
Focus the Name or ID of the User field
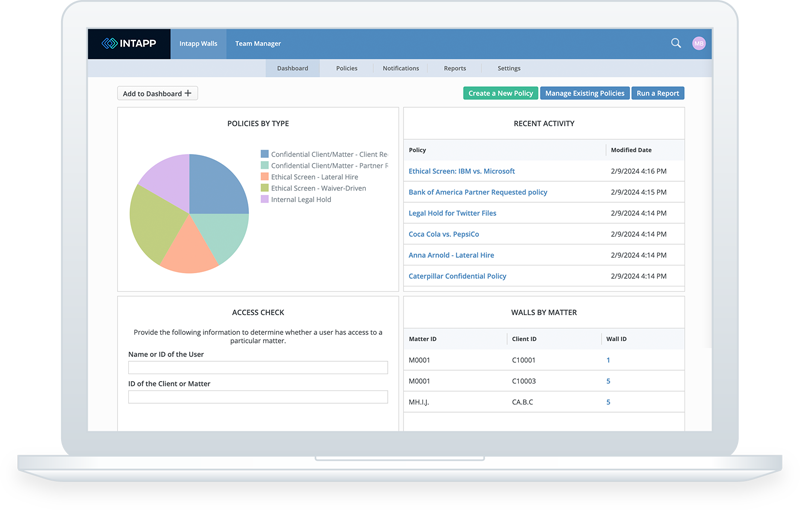pos(258,367)
